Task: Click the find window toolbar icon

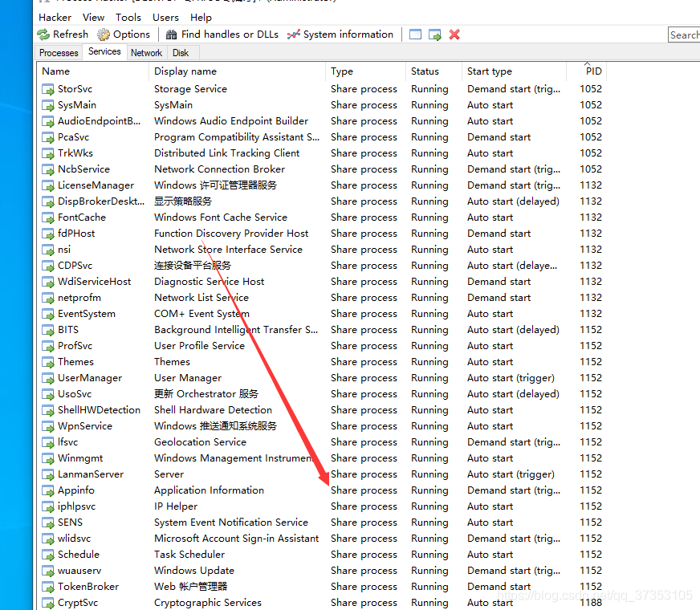Action: coord(415,35)
